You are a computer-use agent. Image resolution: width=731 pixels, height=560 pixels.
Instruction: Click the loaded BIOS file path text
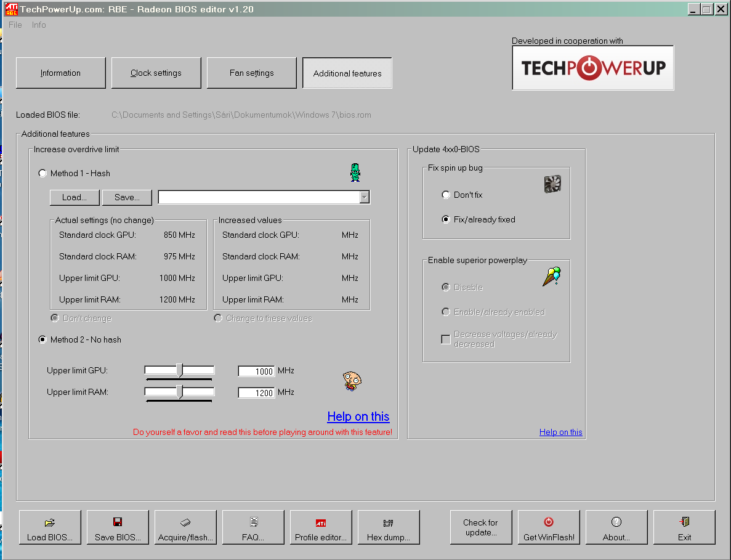241,115
